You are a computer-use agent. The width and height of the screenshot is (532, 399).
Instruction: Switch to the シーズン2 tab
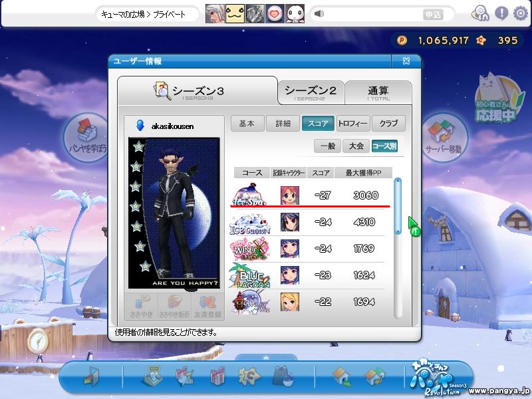[311, 92]
